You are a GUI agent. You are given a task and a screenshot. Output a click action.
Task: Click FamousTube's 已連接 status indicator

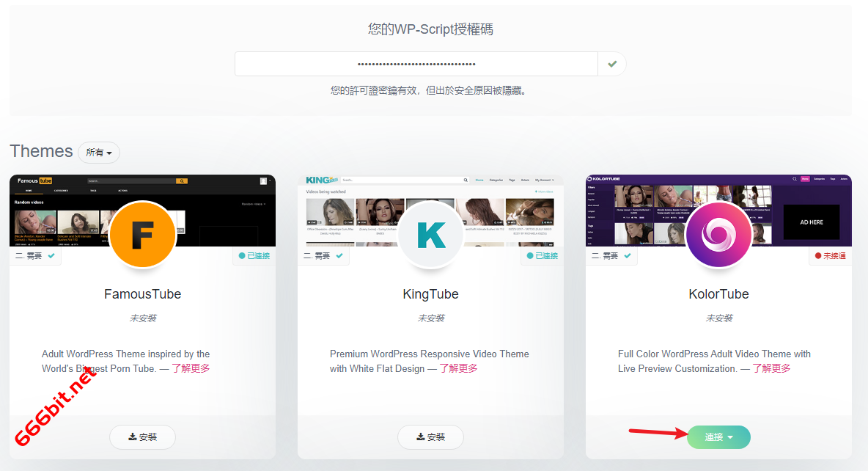254,255
